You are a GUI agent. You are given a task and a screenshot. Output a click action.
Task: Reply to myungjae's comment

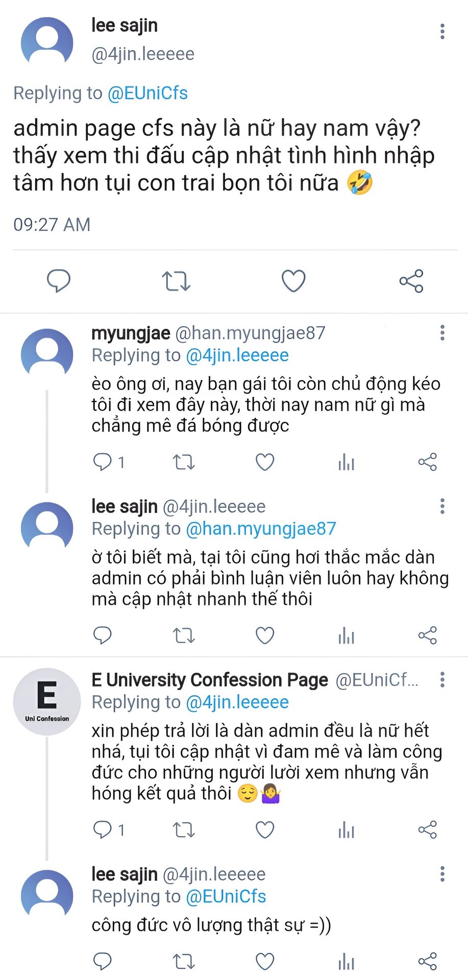click(103, 462)
